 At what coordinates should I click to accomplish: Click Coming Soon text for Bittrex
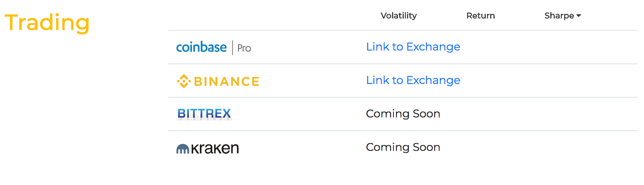[x=403, y=114]
